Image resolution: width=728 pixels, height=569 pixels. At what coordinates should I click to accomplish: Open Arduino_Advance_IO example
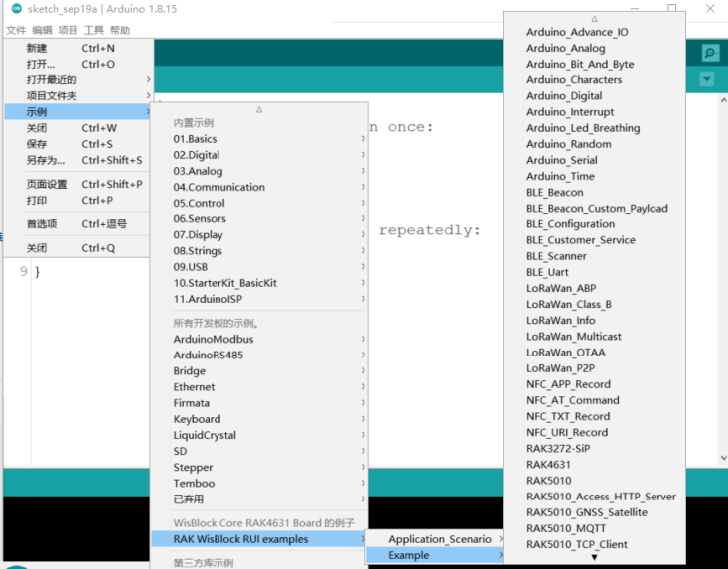[x=594, y=32]
